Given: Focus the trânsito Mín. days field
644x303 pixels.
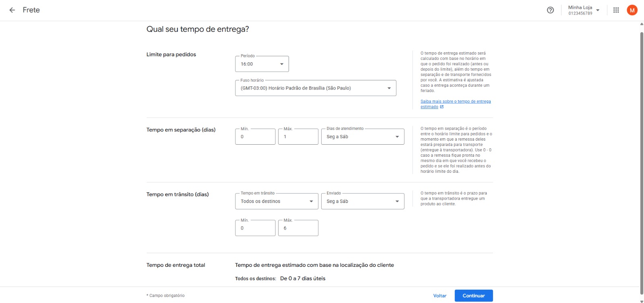Looking at the screenshot, I should [255, 228].
